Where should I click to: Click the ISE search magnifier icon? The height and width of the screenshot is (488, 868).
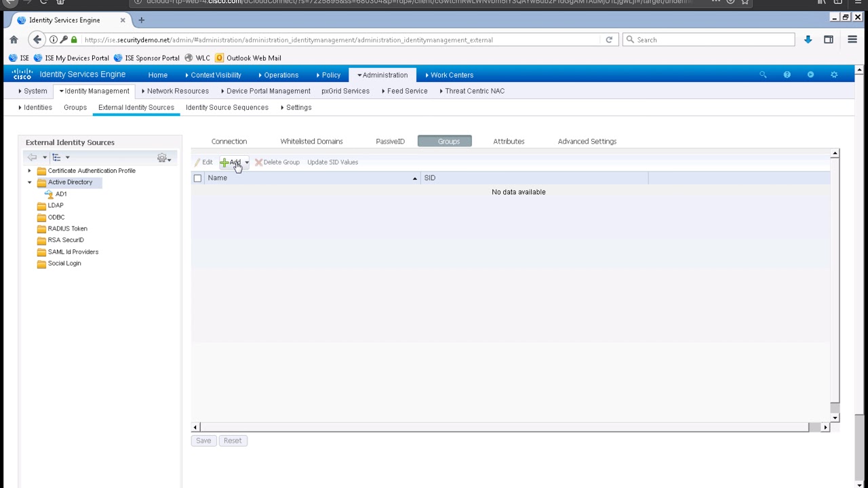pos(763,75)
